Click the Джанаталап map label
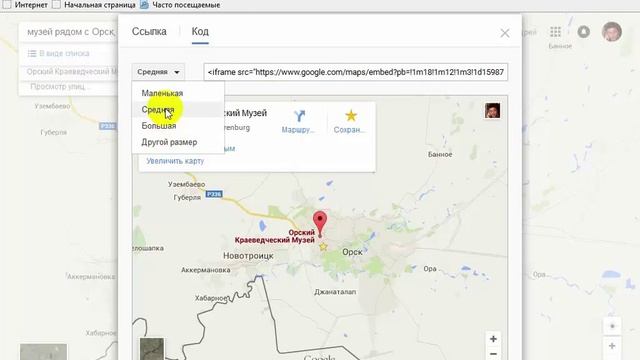The width and height of the screenshot is (640, 360). tap(335, 292)
